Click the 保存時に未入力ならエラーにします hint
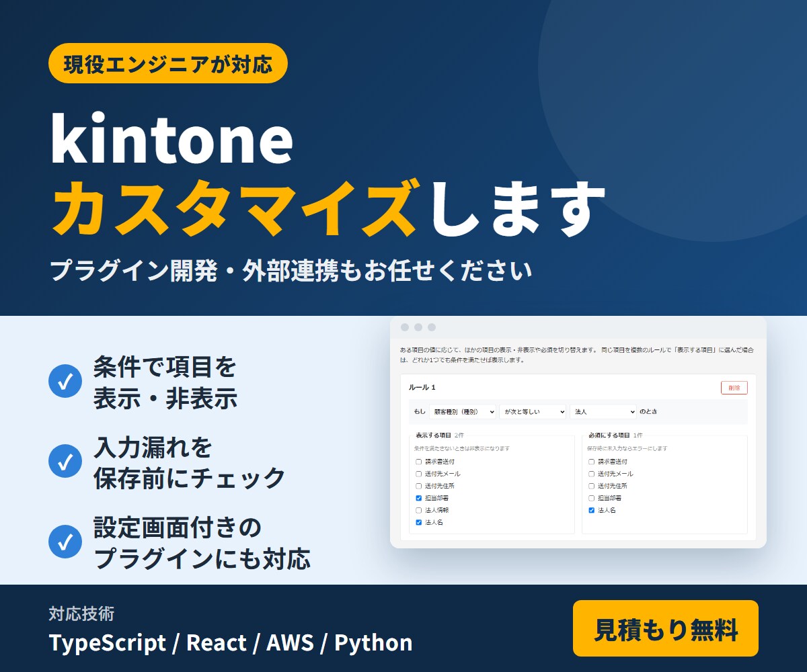 tap(627, 448)
